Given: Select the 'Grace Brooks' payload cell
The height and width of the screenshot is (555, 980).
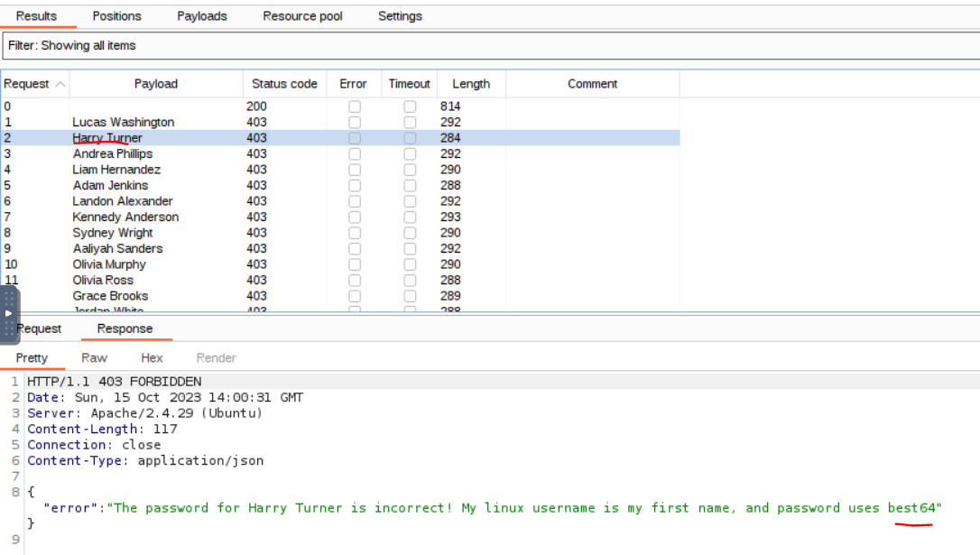Looking at the screenshot, I should pos(110,296).
